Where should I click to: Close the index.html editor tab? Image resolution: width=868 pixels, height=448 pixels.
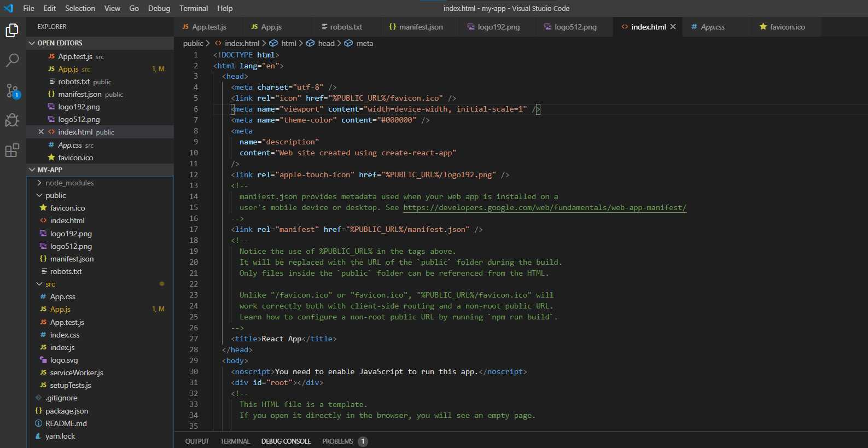(x=673, y=27)
